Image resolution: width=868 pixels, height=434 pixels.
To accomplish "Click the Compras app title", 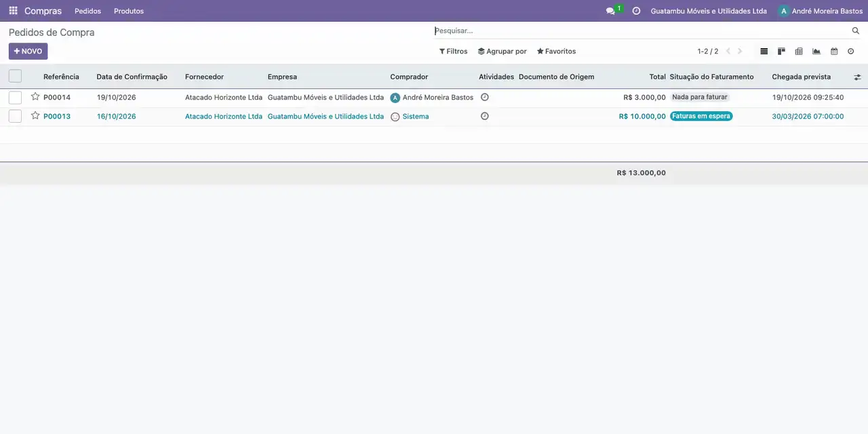I will click(x=43, y=11).
